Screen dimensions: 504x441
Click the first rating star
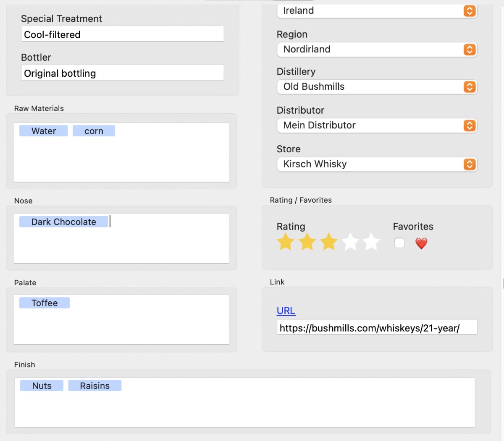coord(286,242)
